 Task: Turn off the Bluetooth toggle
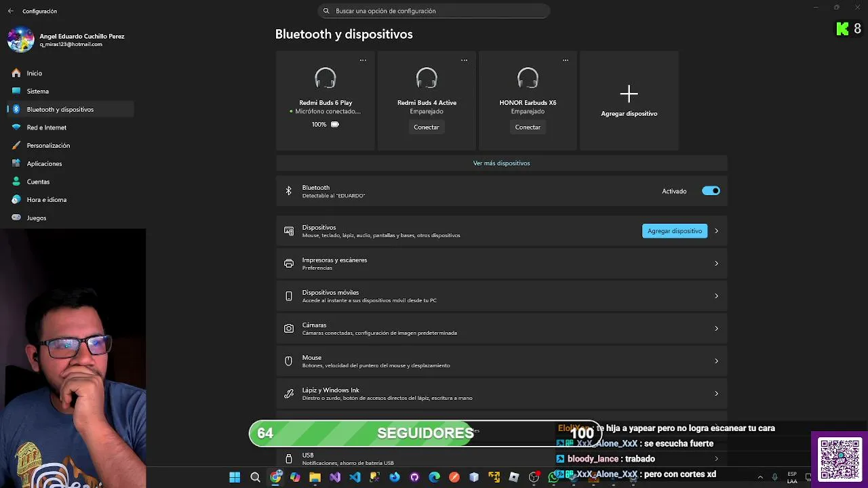[711, 191]
